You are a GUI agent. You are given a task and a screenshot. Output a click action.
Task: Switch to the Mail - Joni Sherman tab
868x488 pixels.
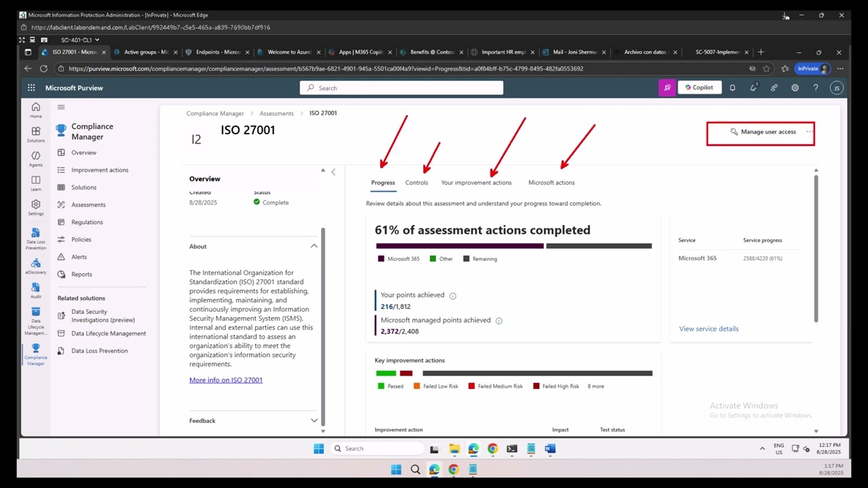(573, 52)
